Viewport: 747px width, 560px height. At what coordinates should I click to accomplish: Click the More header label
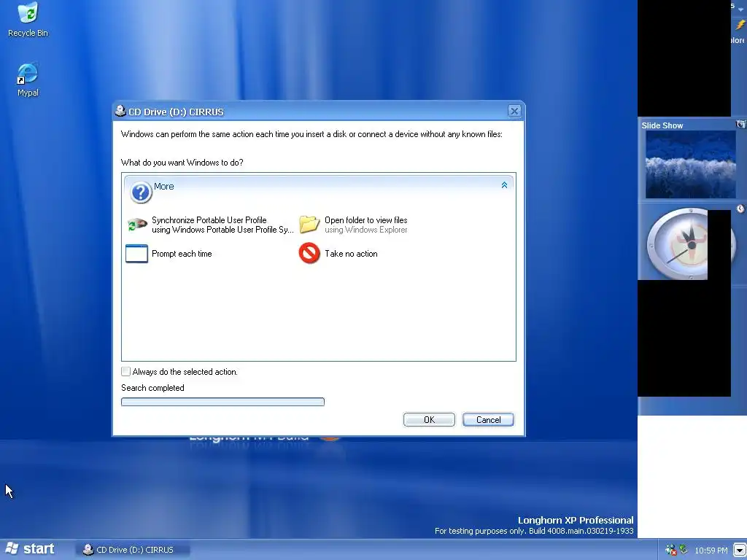[164, 186]
